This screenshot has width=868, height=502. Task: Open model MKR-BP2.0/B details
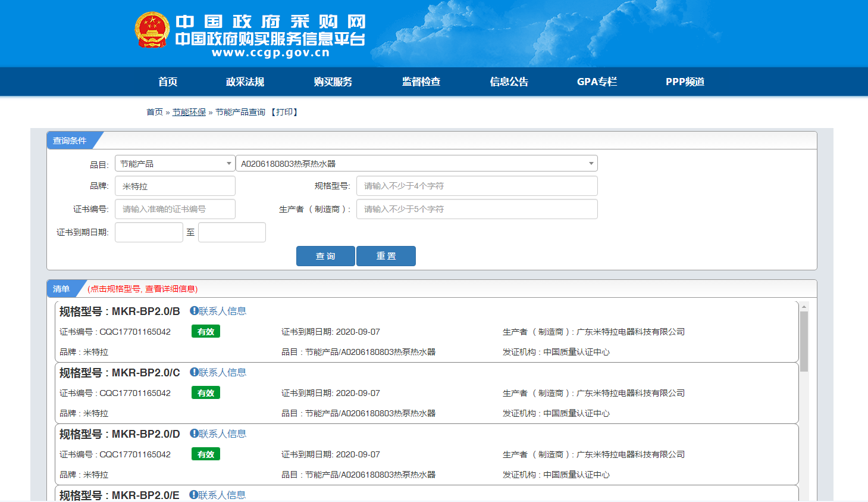tap(120, 311)
